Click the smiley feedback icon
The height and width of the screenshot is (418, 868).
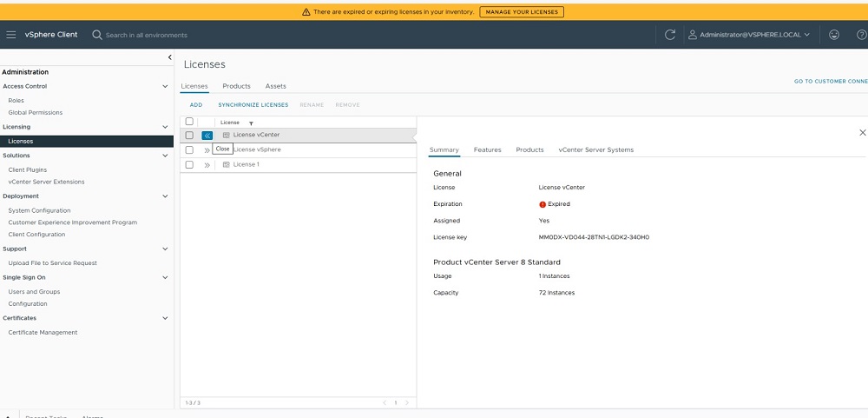tap(834, 35)
